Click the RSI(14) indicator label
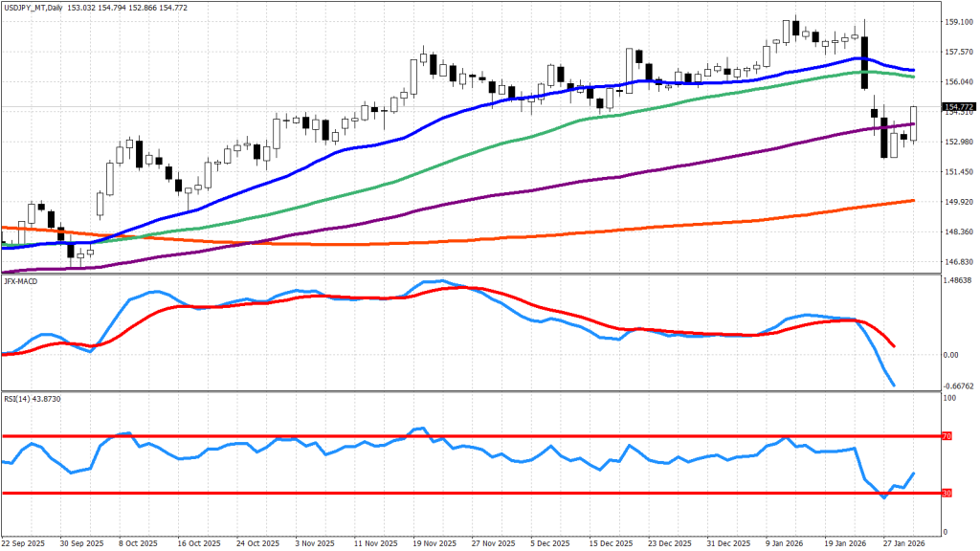The image size is (980, 551). click(18, 397)
